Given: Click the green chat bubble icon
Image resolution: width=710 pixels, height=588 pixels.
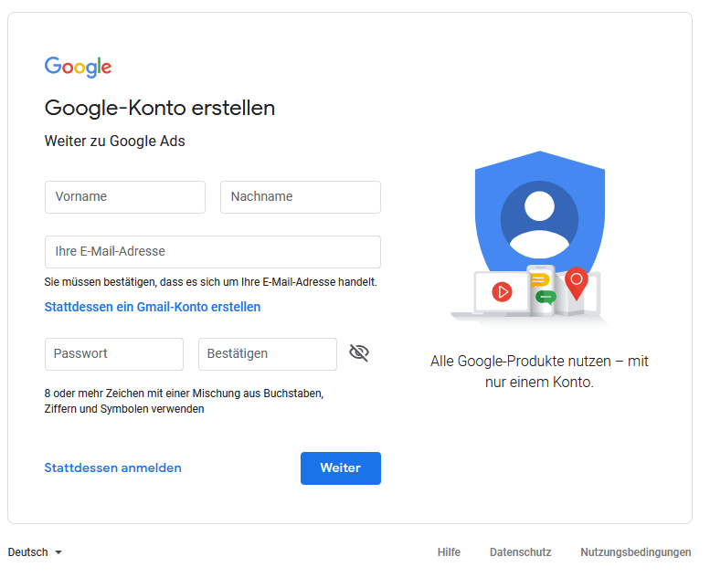Looking at the screenshot, I should (x=546, y=297).
